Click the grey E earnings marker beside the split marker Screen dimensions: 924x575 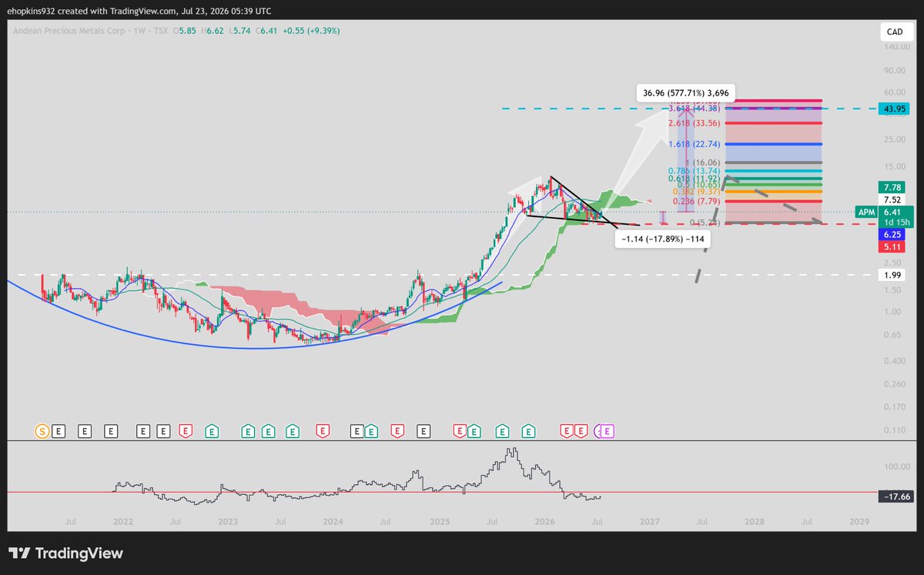(59, 432)
